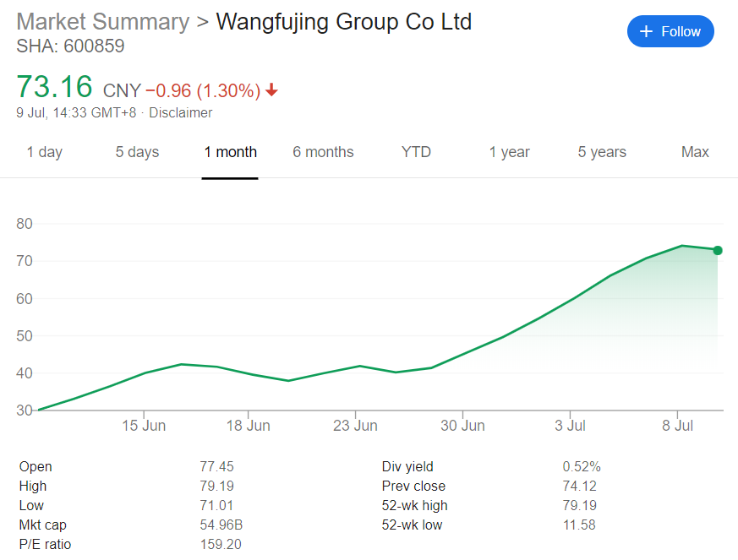Click the 30 y-axis label
Screen dimensions: 738x560
(x=25, y=410)
